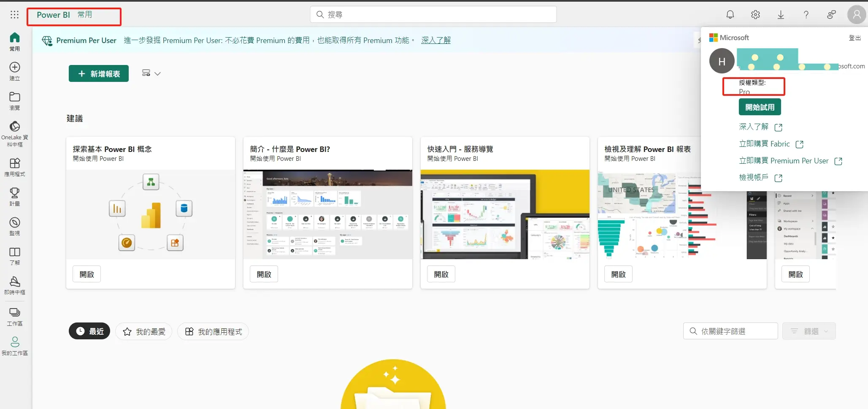
Task: Click the 新增報表 (New report) button
Action: pyautogui.click(x=99, y=73)
